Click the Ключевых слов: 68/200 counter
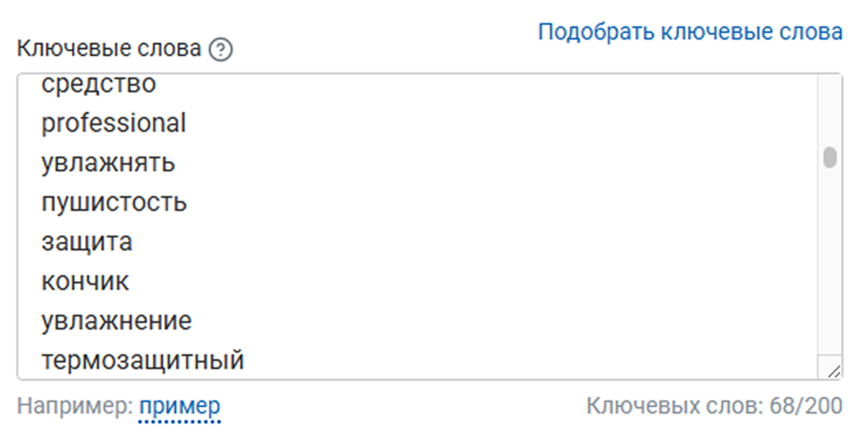This screenshot has height=435, width=868. coord(714,406)
